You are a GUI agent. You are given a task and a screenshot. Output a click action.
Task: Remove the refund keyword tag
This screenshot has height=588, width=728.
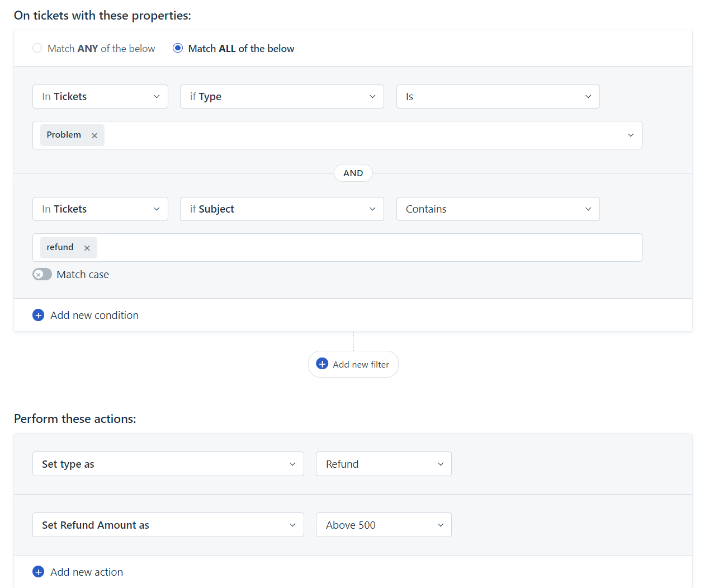click(87, 248)
